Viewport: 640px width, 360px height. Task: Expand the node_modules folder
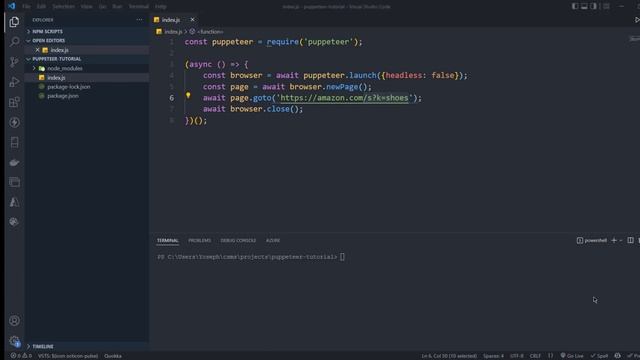click(x=64, y=68)
